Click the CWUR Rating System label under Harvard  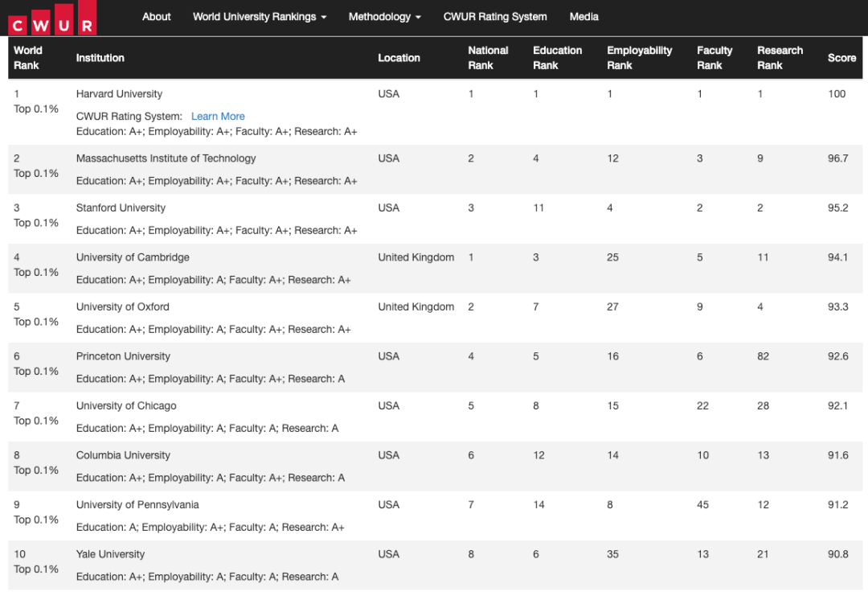tap(129, 117)
